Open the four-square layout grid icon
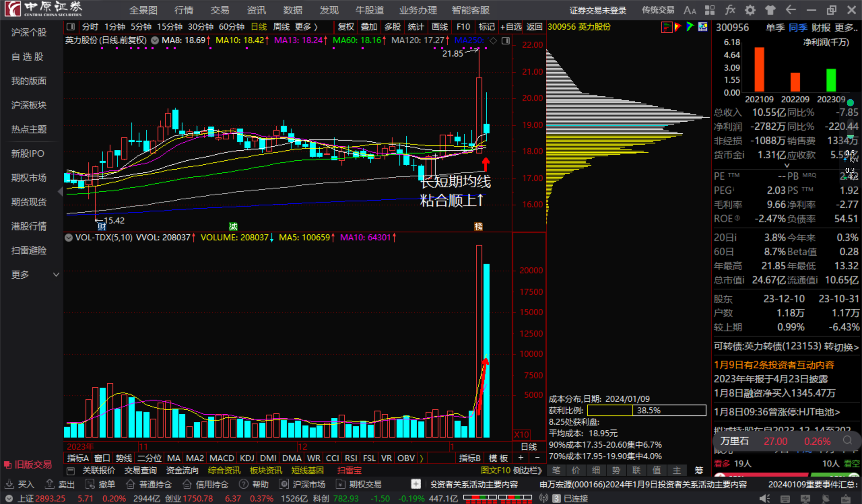 point(710,10)
